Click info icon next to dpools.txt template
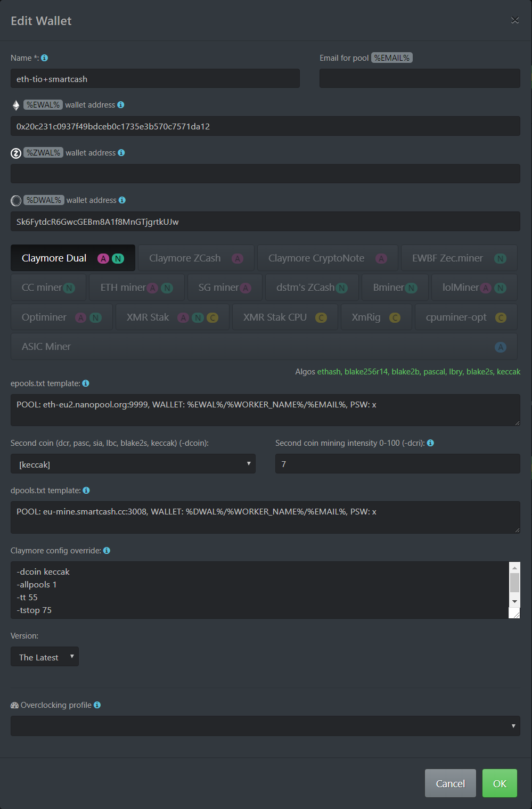 [x=86, y=491]
